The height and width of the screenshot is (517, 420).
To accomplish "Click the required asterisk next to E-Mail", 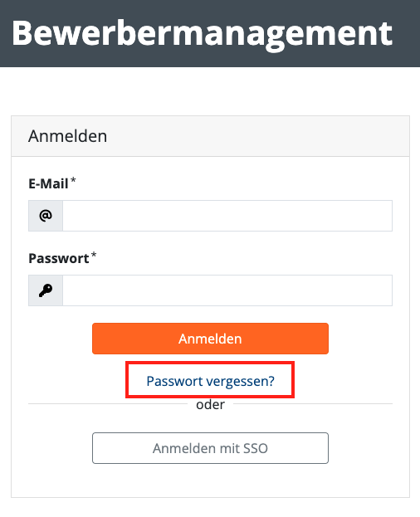I will coord(73,180).
